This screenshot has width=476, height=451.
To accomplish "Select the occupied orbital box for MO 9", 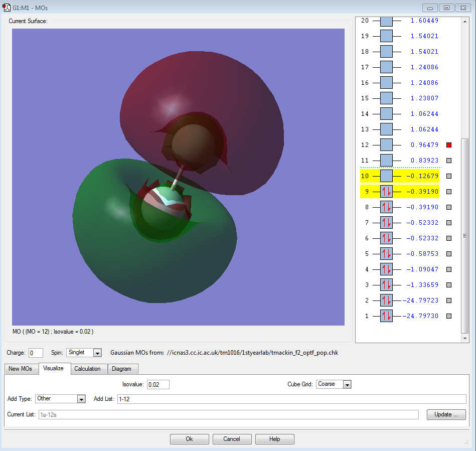I will [x=386, y=192].
